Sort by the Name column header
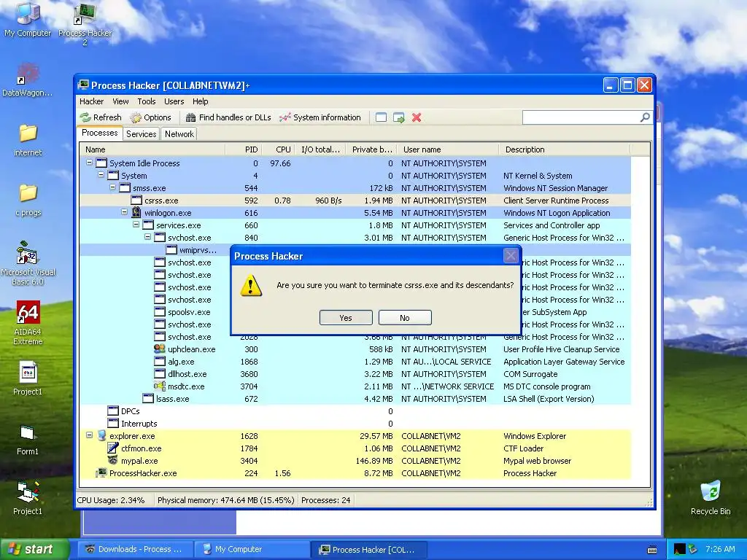The width and height of the screenshot is (747, 560). click(x=152, y=149)
